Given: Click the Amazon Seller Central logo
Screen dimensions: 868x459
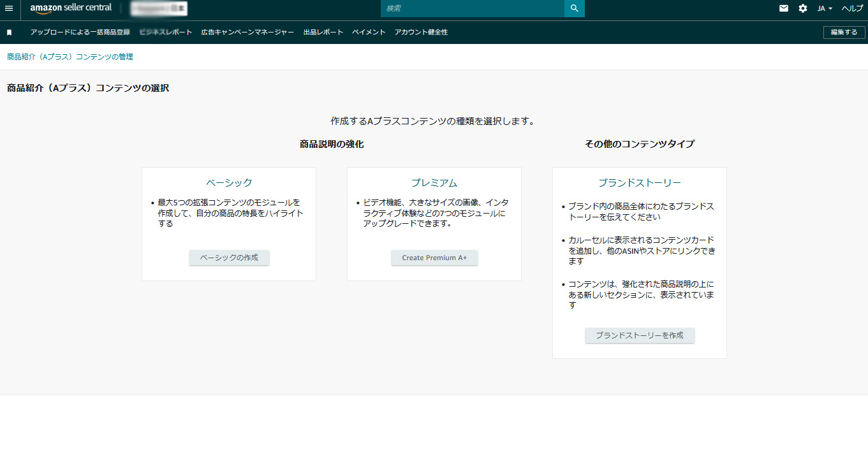Looking at the screenshot, I should pyautogui.click(x=71, y=8).
